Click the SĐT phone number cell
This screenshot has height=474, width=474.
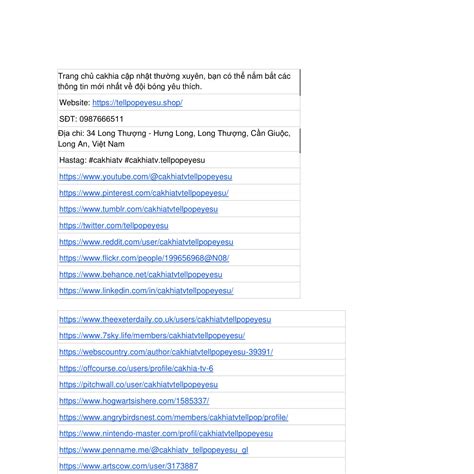(x=179, y=119)
